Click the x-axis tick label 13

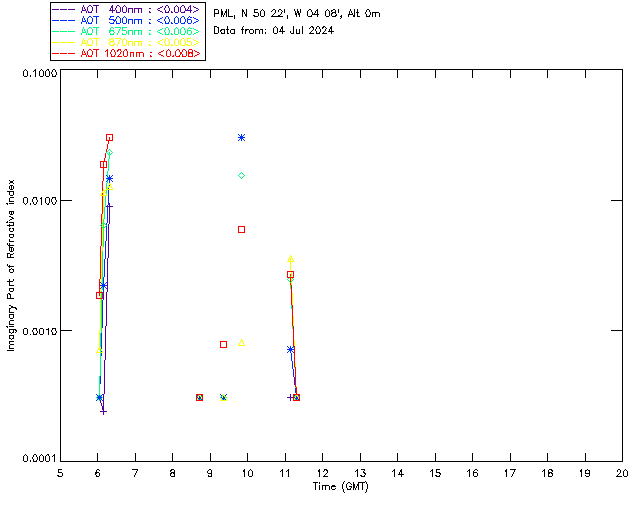360,473
